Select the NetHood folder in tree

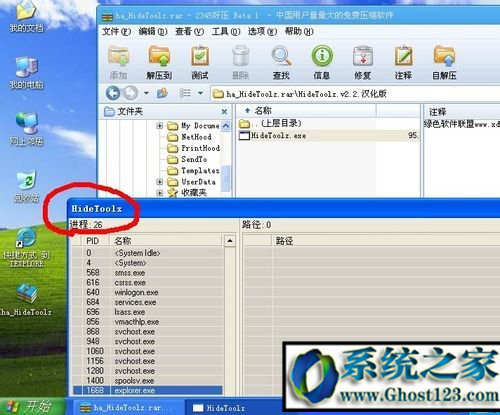[189, 137]
